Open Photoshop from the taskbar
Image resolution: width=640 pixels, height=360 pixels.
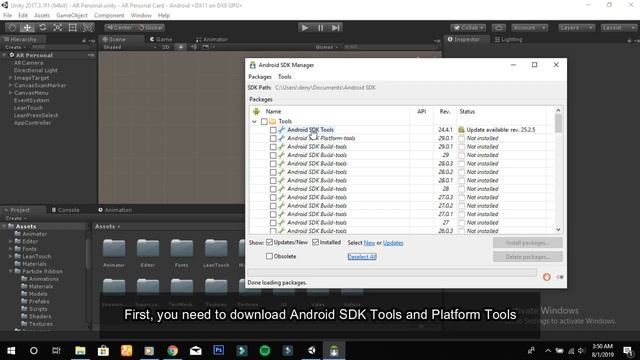tap(218, 350)
